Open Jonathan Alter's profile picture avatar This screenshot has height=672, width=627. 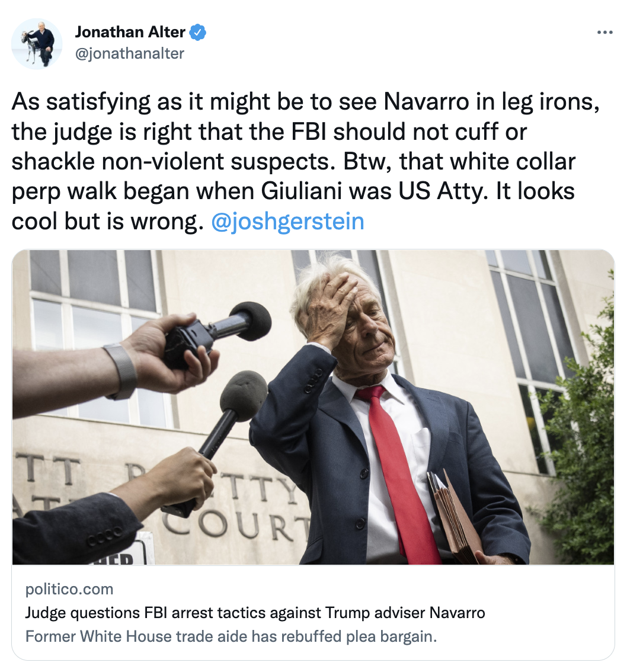pos(37,44)
